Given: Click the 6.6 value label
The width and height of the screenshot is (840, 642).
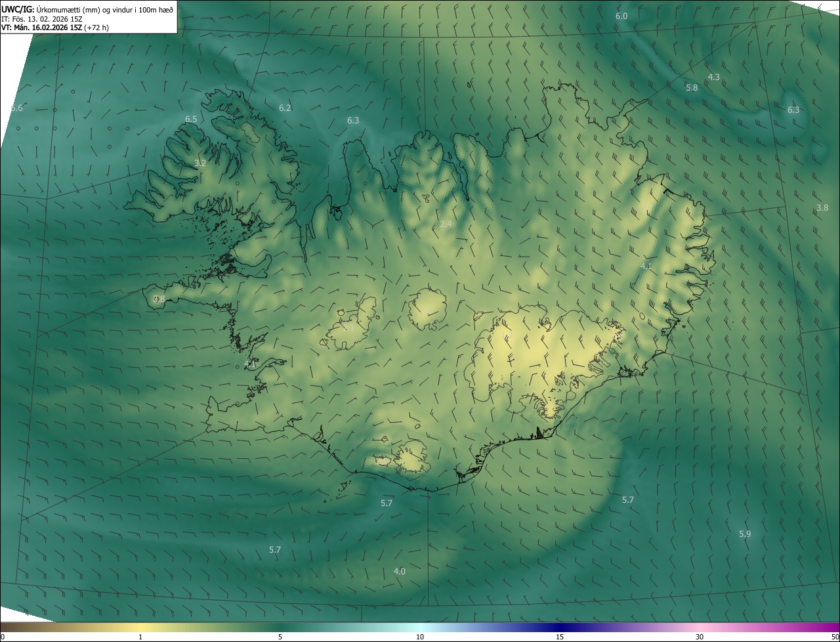Looking at the screenshot, I should 16,108.
